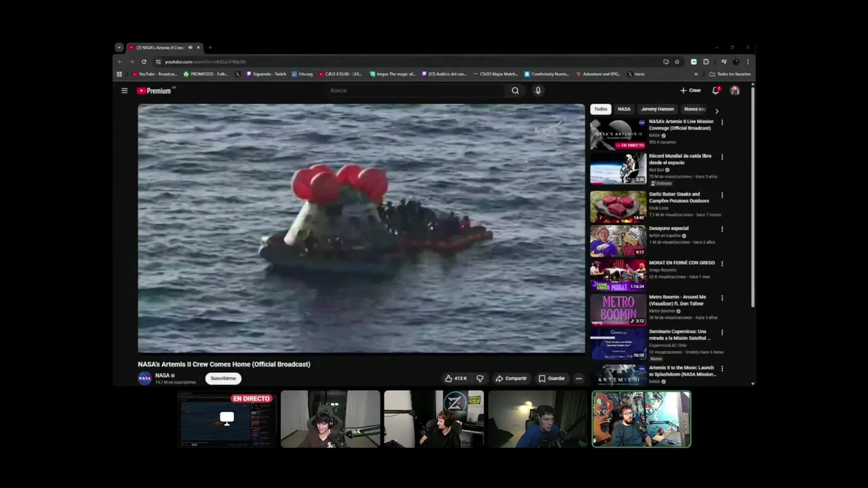The image size is (868, 488).
Task: Click the main video player
Action: (361, 228)
